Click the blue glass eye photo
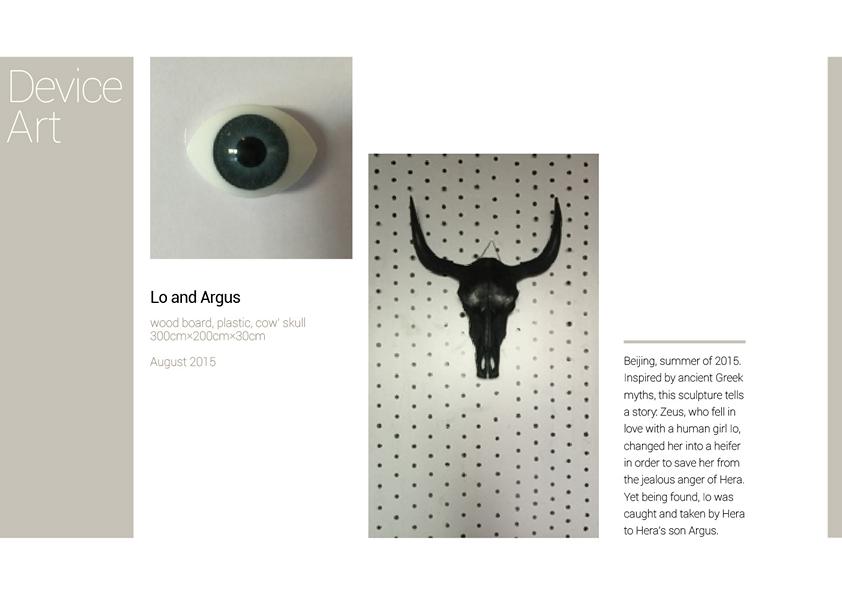Viewport: 842px width, 595px height. pos(251,158)
